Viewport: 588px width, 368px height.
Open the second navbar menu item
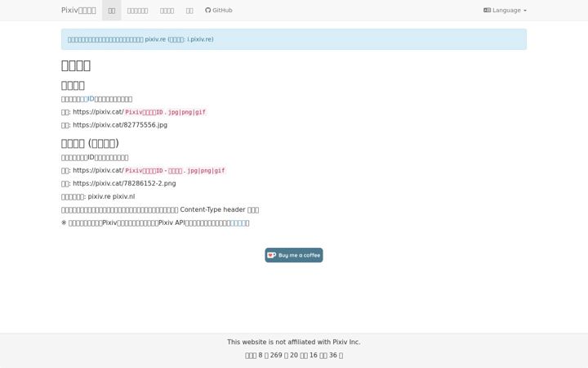tap(137, 10)
